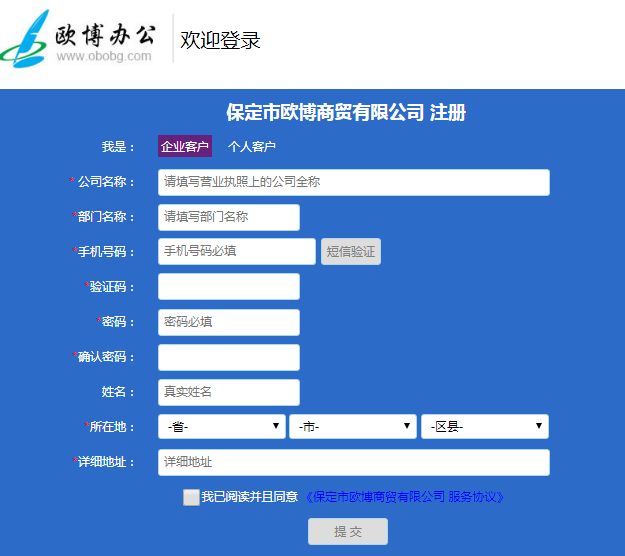Click the 手机号码 input field
625x556 pixels.
point(237,251)
